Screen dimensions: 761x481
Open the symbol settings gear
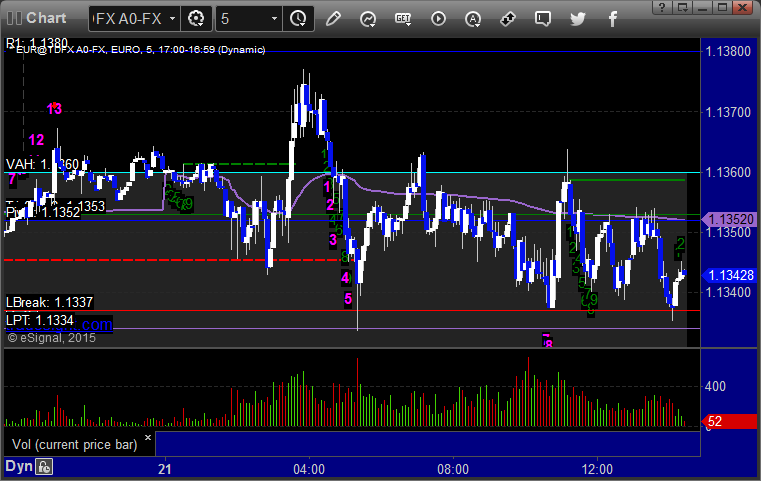[196, 19]
